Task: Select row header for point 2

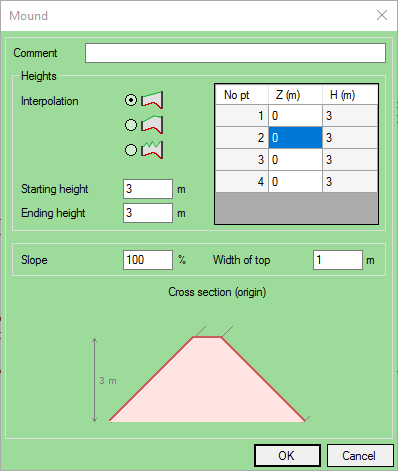Action: (242, 138)
